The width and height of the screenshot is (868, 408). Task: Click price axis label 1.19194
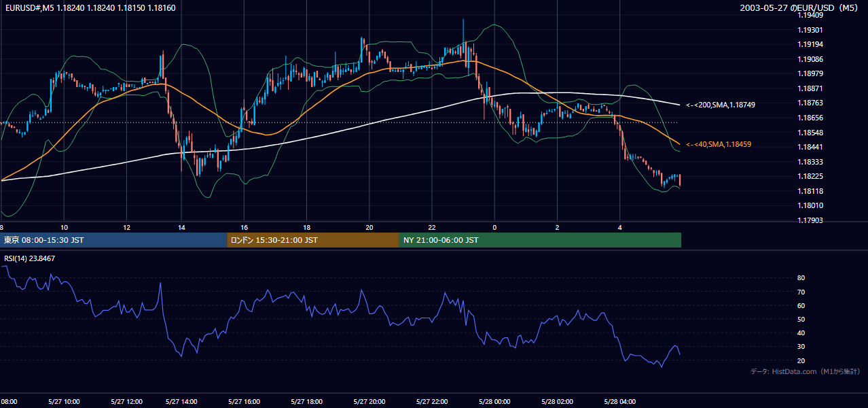point(811,45)
